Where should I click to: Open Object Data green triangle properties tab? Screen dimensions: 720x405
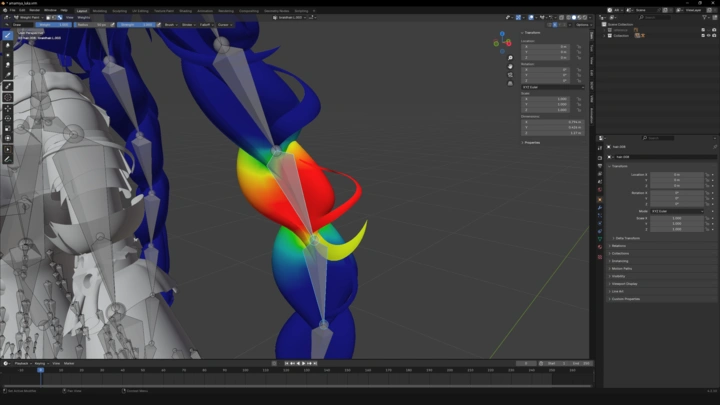[x=600, y=239]
